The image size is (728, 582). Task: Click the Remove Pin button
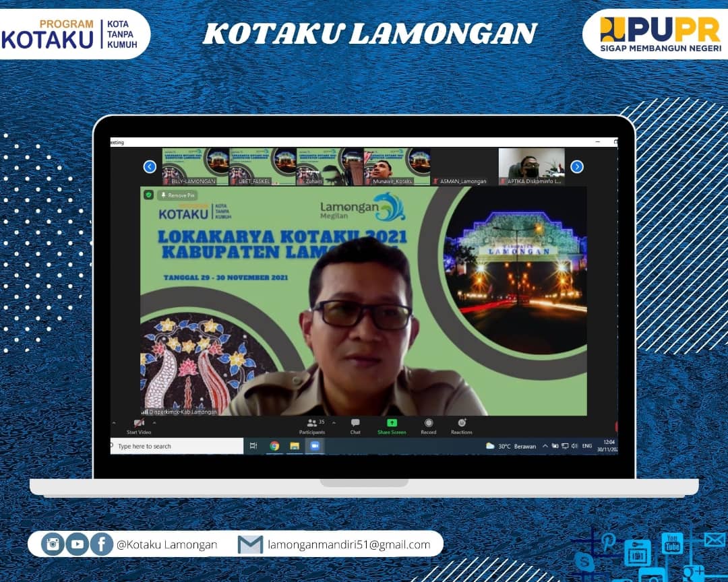click(x=177, y=195)
